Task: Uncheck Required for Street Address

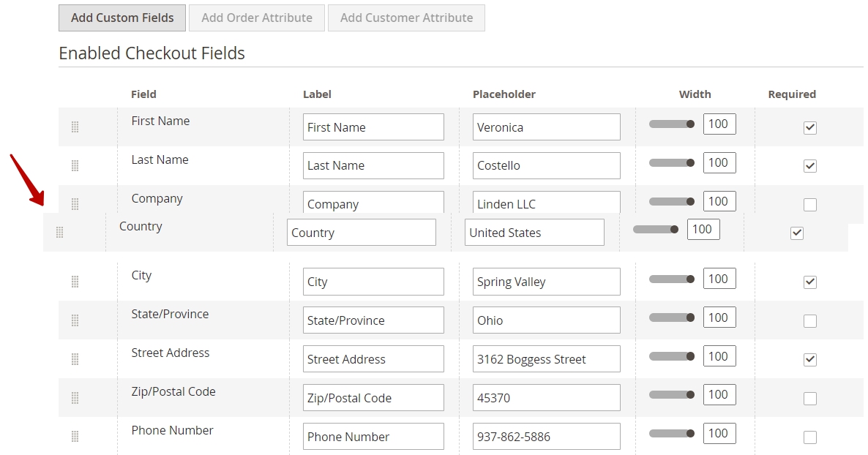Action: [810, 360]
